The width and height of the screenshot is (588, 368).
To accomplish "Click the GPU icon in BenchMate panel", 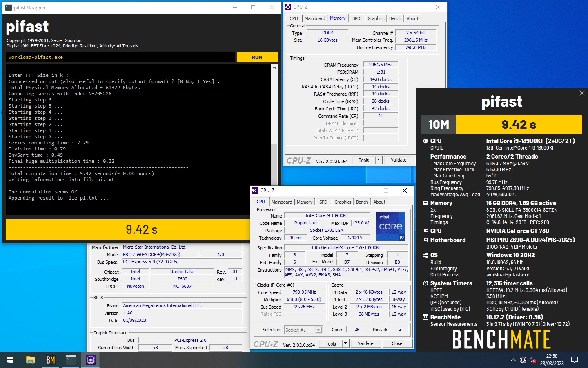I will point(425,231).
